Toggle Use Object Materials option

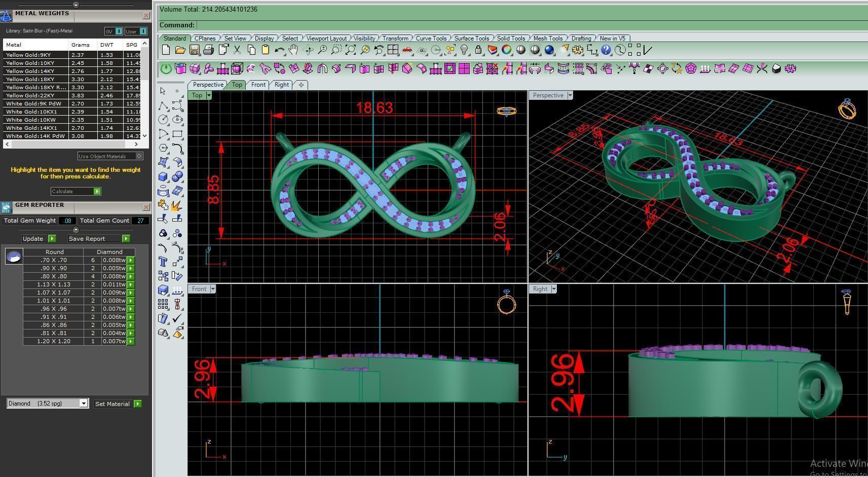110,156
